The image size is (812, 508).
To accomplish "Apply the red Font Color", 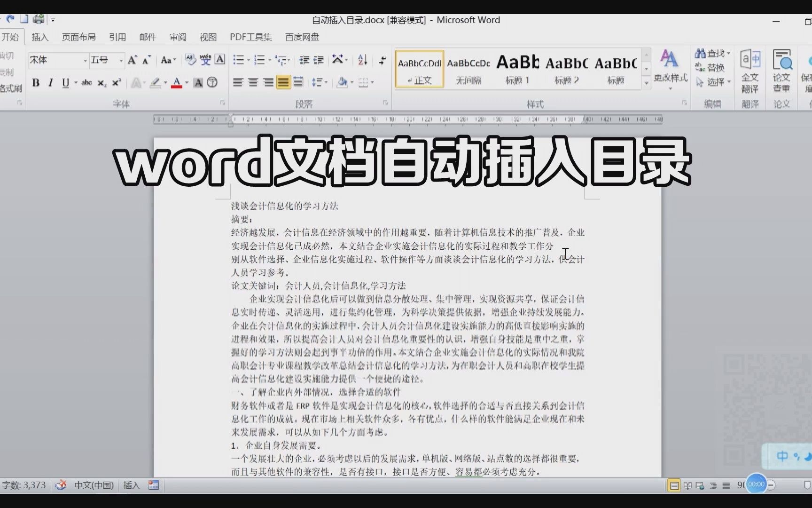I will pyautogui.click(x=177, y=83).
